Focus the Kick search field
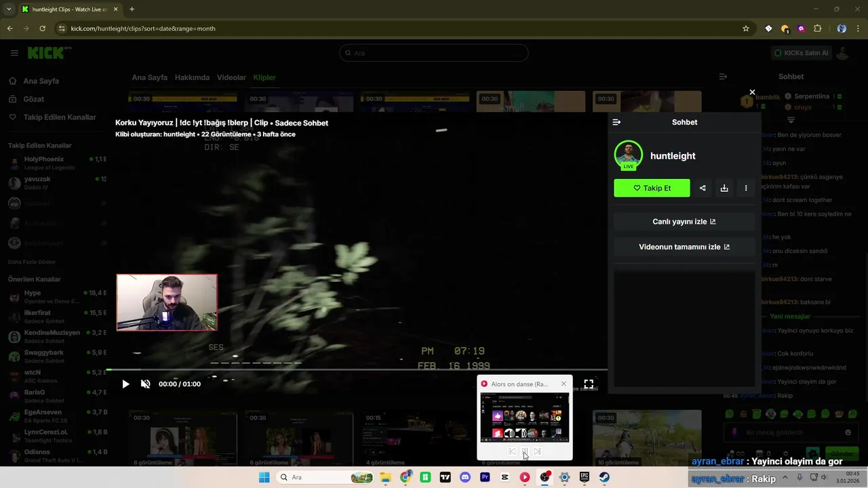Screen dimensions: 868x488 point(434,53)
